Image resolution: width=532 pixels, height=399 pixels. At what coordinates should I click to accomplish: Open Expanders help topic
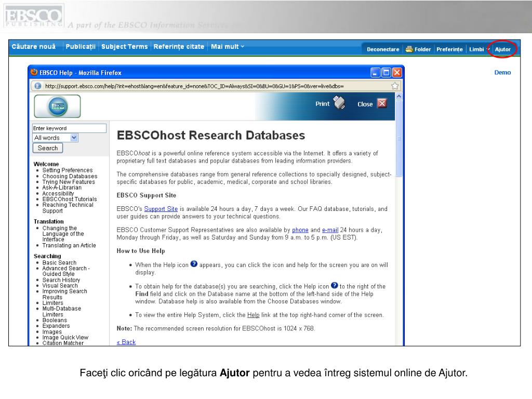click(x=56, y=326)
